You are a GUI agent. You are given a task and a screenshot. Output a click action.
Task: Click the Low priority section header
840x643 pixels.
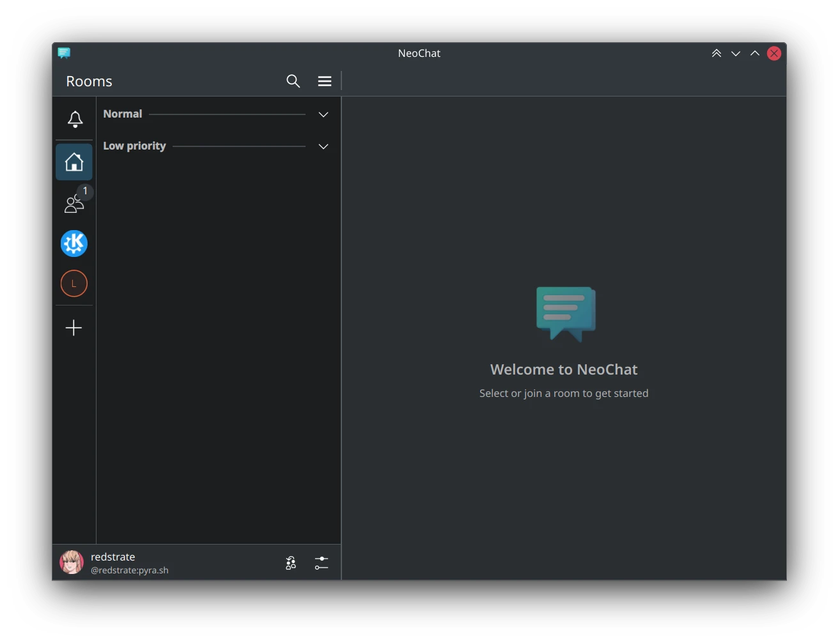134,146
